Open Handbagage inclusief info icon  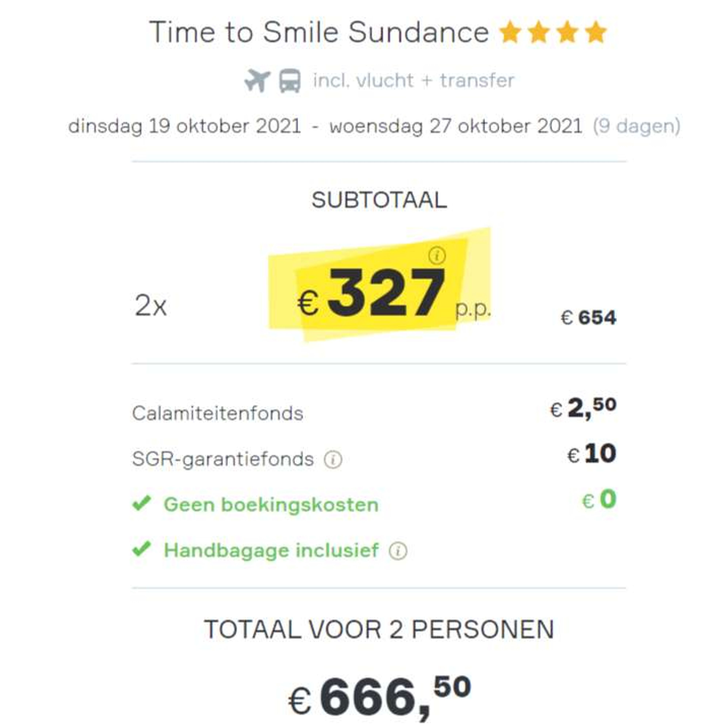398,551
